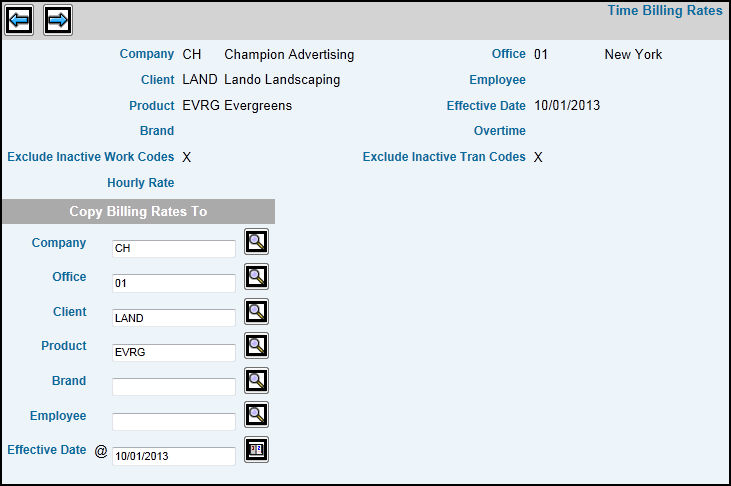The height and width of the screenshot is (486, 731).
Task: Open the Company lookup magnifier
Action: click(x=257, y=242)
